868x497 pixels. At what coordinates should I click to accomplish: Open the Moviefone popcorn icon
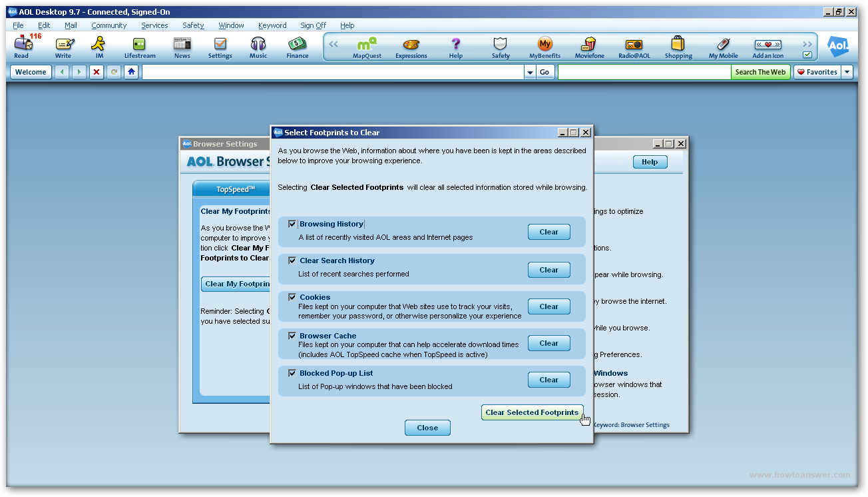pyautogui.click(x=590, y=47)
